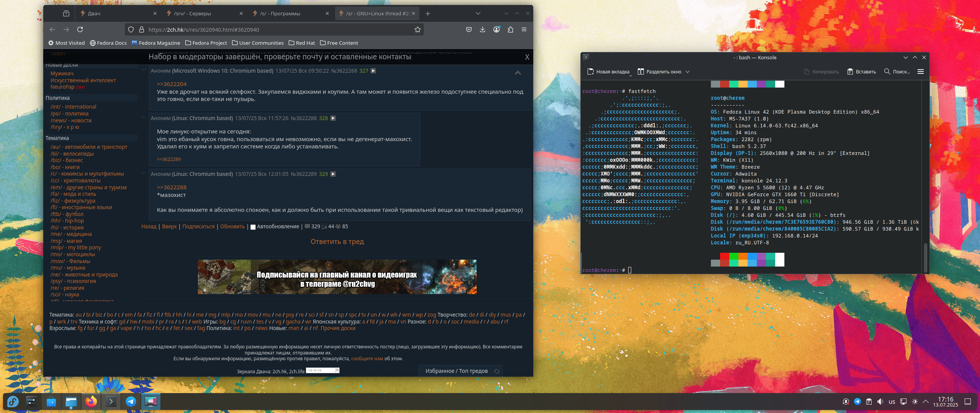The height and width of the screenshot is (413, 980).
Task: Open the Firefox extensions puzzle icon
Action: click(510, 29)
